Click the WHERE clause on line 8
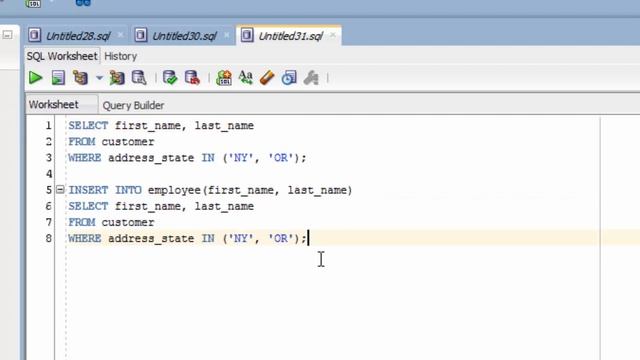 (x=187, y=238)
